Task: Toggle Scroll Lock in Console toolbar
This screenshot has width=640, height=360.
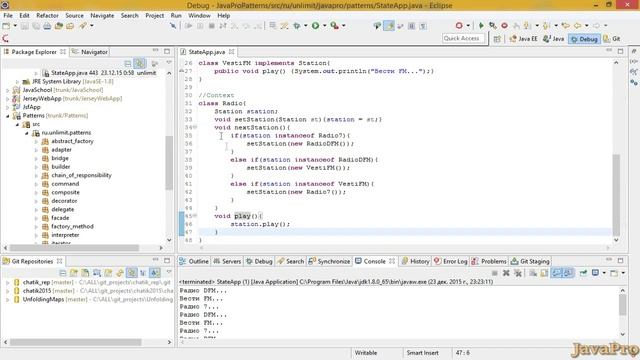Action: pyautogui.click(x=544, y=273)
